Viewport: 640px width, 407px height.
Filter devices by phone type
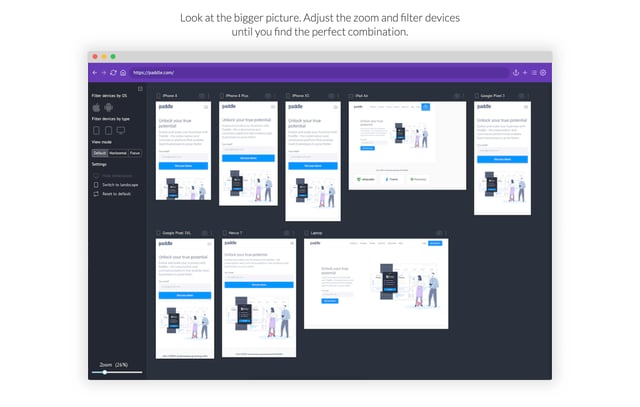pos(96,131)
